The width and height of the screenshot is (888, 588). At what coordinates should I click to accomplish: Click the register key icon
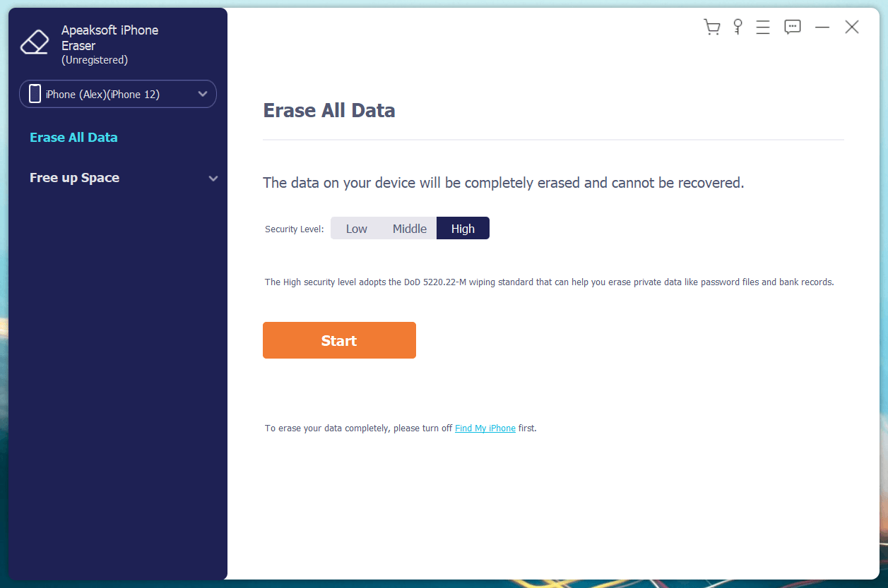click(x=738, y=28)
